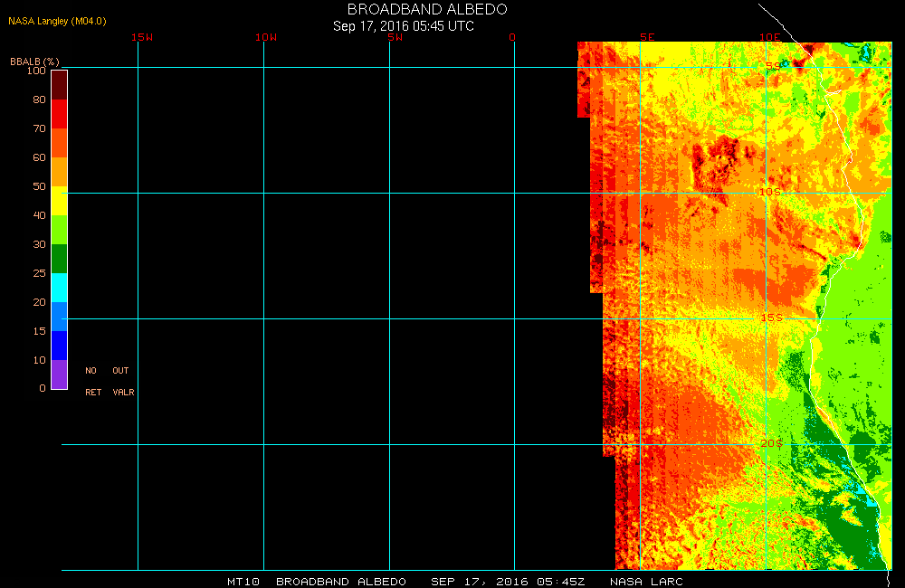Click the dark red 80-100% legend swatch
The width and height of the screenshot is (905, 588).
coord(59,84)
